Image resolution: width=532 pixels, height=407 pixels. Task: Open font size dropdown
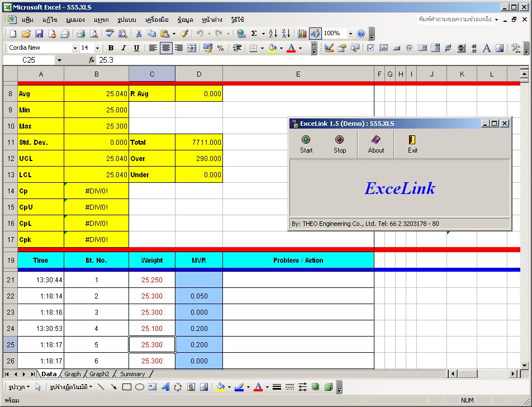(x=97, y=48)
